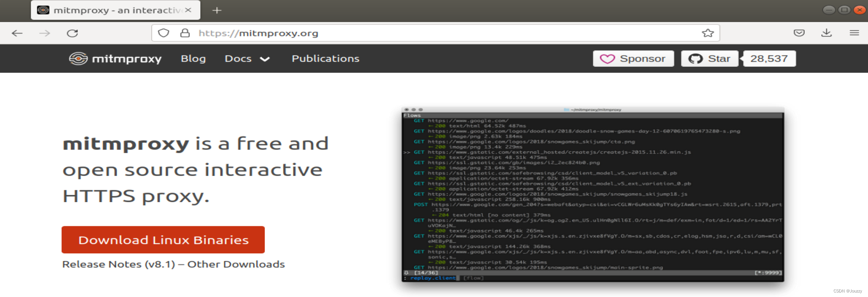The image size is (868, 297).
Task: Reload the mitmproxy page
Action: 72,33
